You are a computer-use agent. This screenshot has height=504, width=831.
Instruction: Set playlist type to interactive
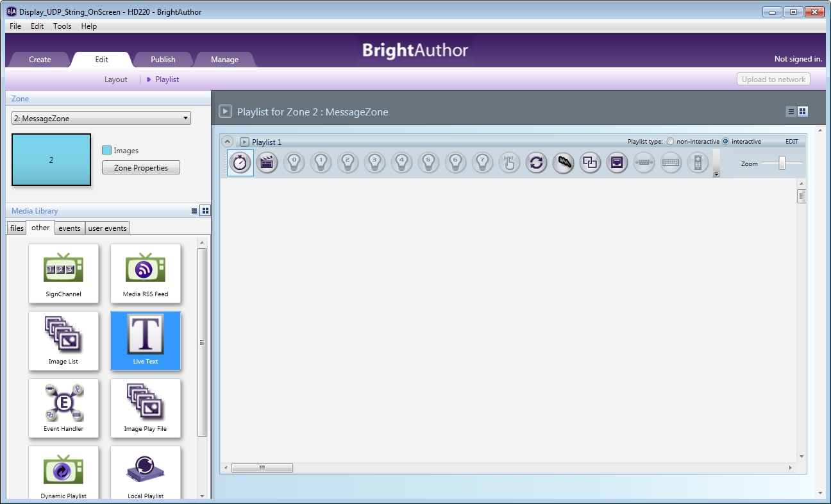click(x=726, y=141)
